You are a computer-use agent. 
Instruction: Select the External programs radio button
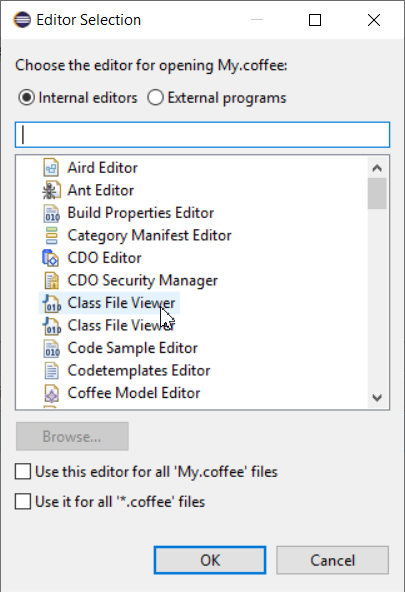tap(156, 97)
